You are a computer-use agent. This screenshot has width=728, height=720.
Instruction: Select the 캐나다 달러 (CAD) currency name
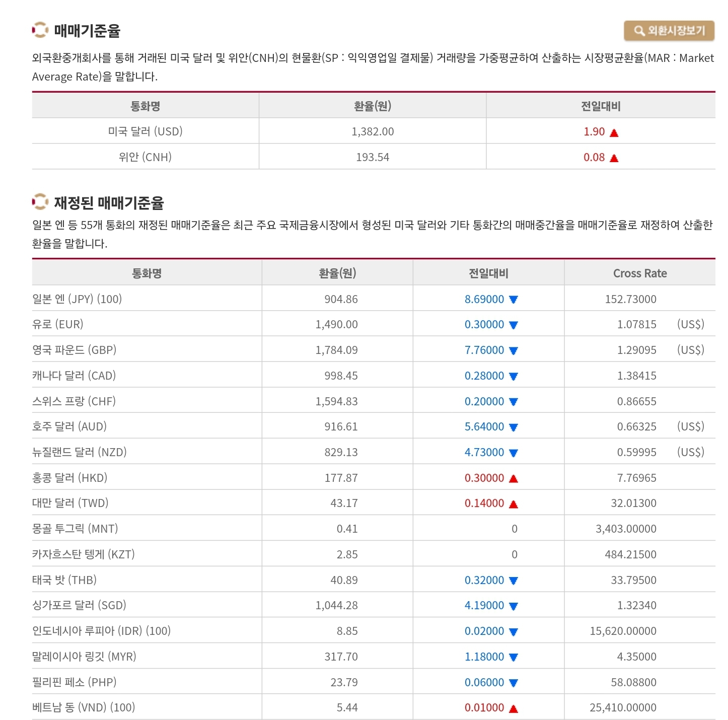(74, 376)
